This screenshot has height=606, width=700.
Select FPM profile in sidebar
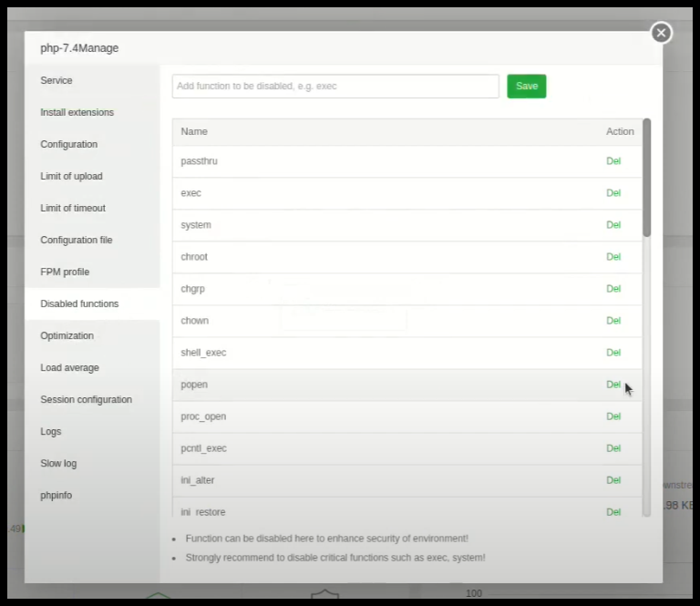tap(65, 272)
